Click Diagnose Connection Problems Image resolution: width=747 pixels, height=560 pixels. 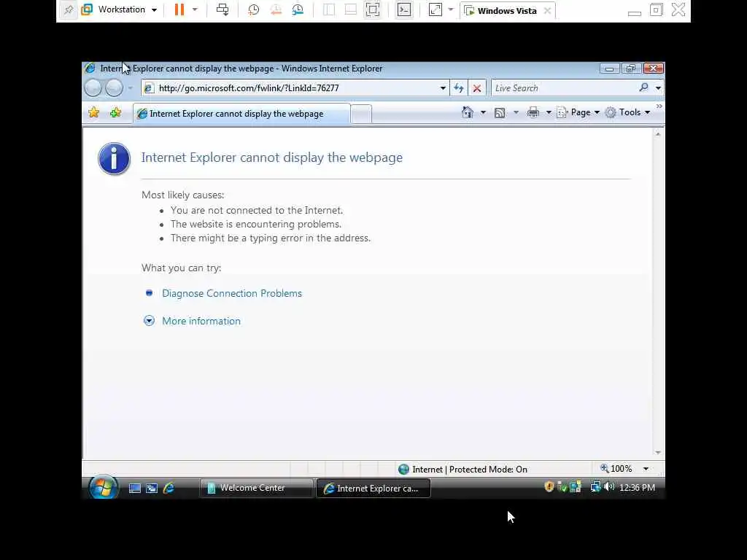pos(231,293)
